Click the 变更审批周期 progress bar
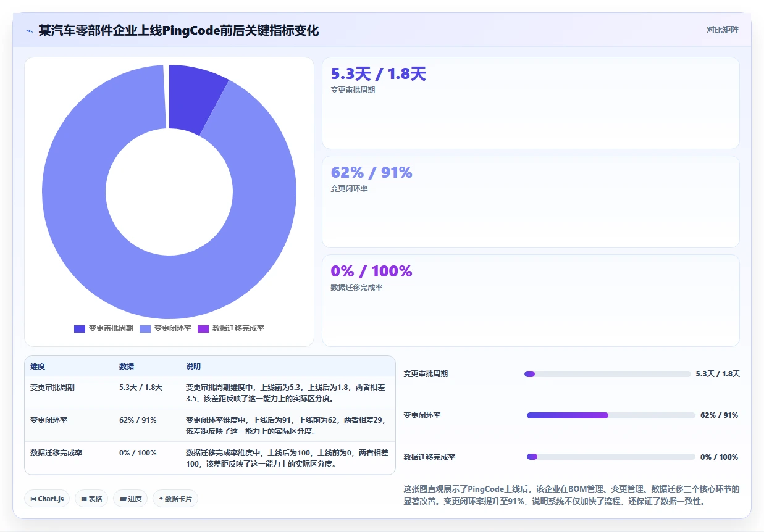764x532 pixels. (607, 374)
